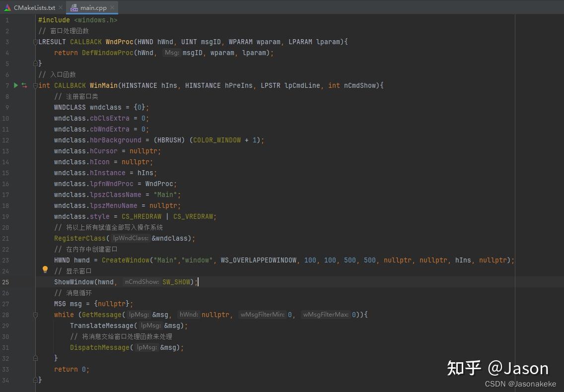Collapse the WndProc function with its fold arrow
Viewport: 564px width, 392px height.
[x=35, y=42]
